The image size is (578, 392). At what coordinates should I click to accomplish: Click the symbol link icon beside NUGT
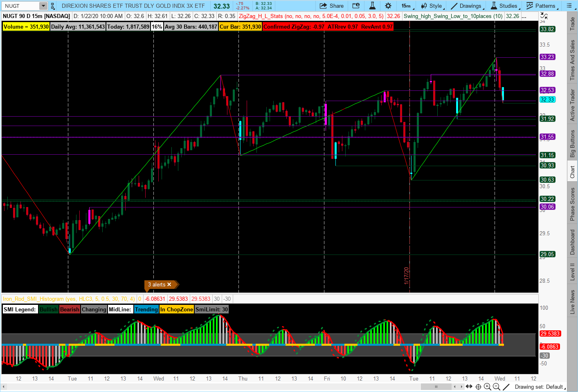pyautogui.click(x=52, y=6)
